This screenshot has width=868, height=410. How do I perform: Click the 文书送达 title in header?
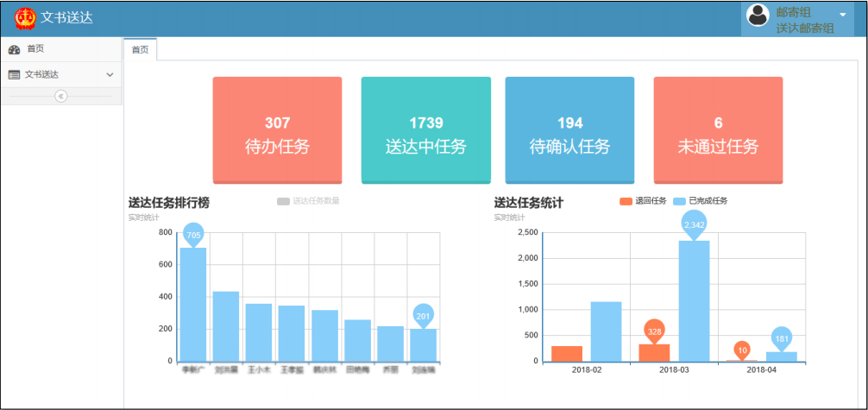coord(67,18)
